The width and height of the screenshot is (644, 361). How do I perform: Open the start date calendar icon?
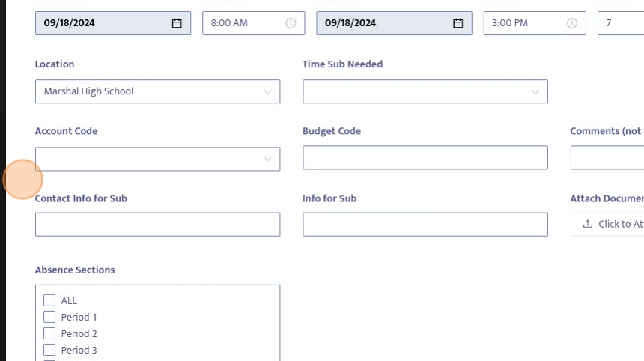(x=177, y=23)
